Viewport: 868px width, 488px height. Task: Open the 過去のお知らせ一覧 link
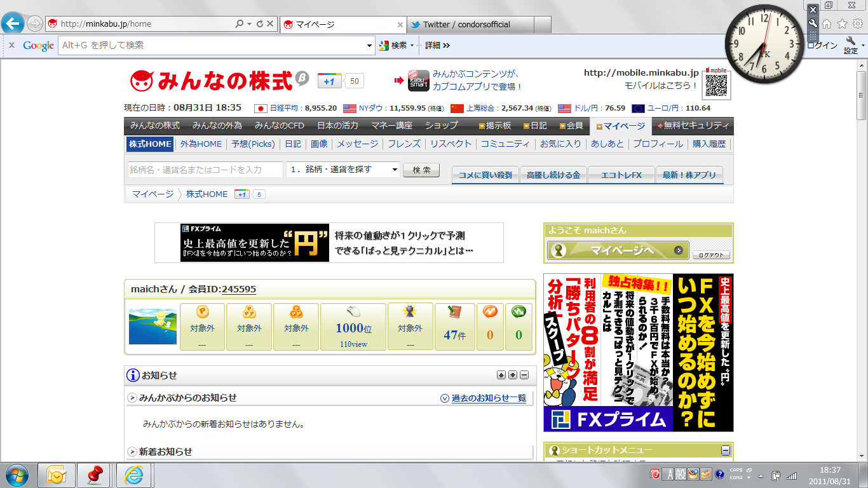pos(488,398)
